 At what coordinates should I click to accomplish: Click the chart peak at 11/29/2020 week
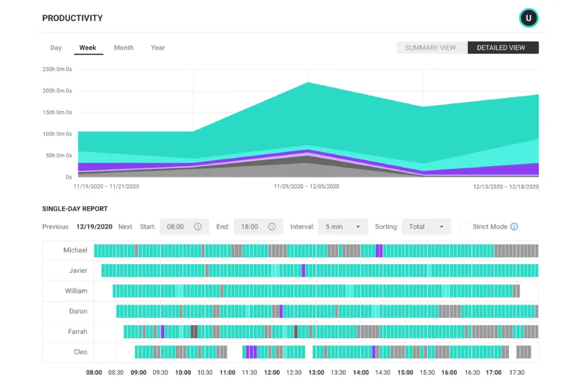click(308, 83)
